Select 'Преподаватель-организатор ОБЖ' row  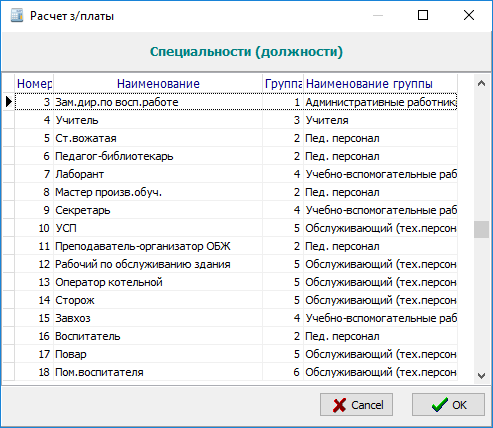tap(236, 246)
